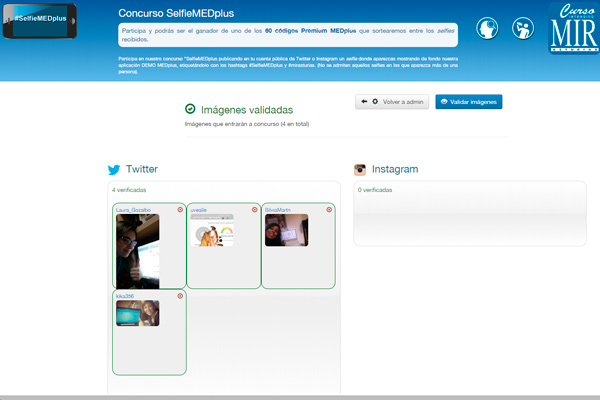Viewport: 600px width, 400px height.
Task: Click the Volver a admin button
Action: pyautogui.click(x=392, y=102)
